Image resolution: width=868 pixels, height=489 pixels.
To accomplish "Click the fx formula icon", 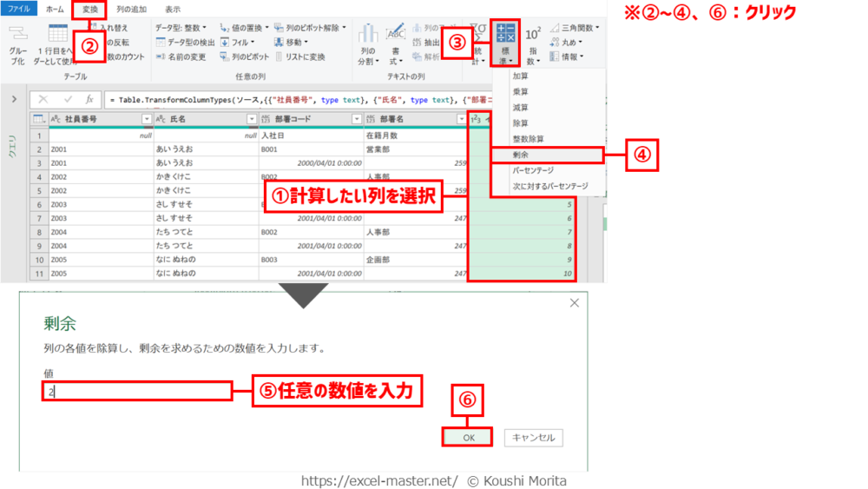I will coord(89,100).
